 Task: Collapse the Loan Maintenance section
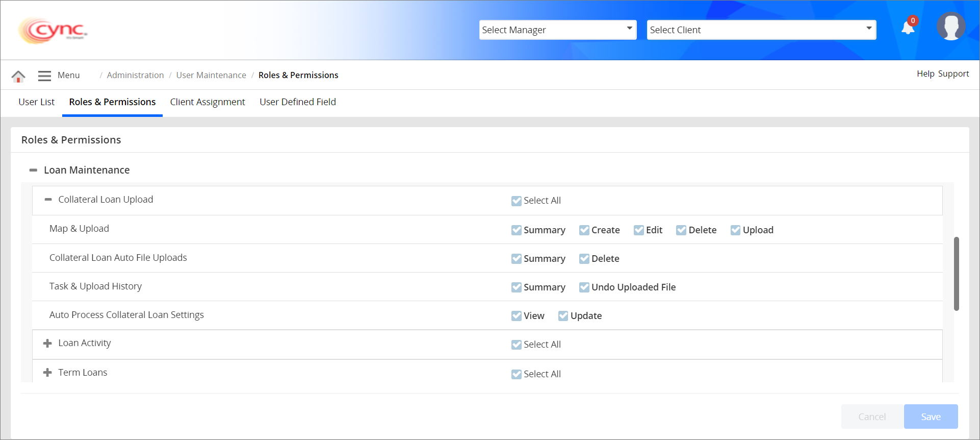[33, 170]
